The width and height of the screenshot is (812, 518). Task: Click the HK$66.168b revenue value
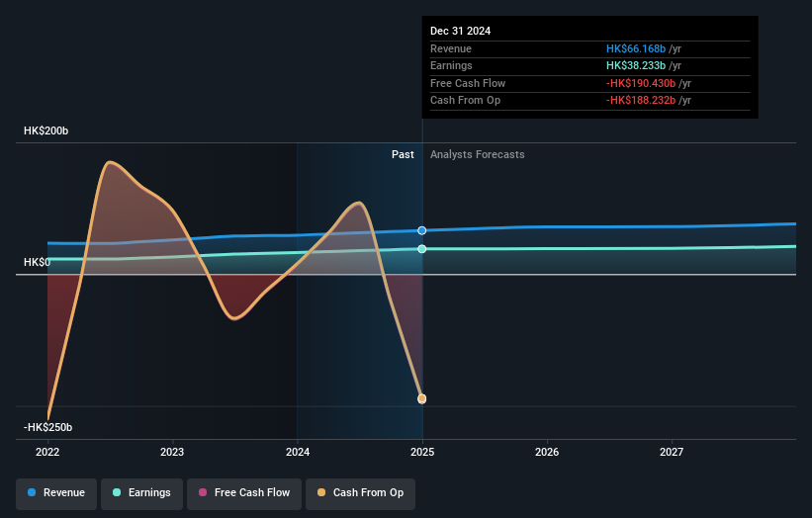pyautogui.click(x=636, y=48)
